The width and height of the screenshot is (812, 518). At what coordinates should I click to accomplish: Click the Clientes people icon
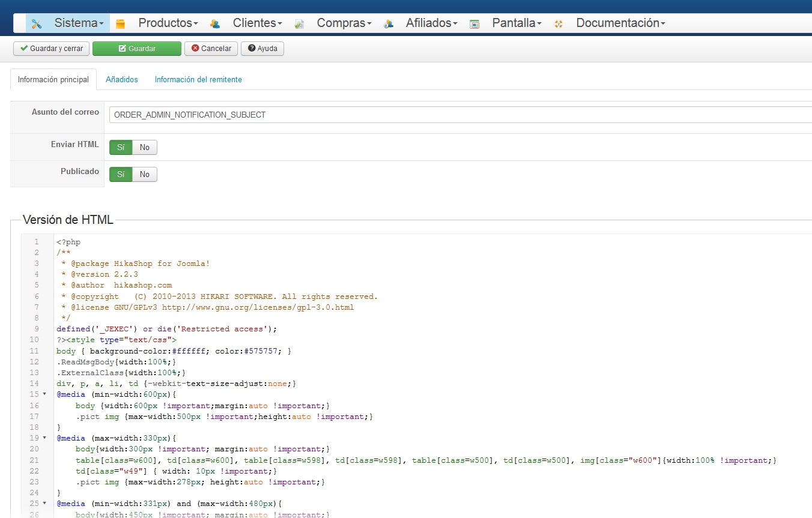[x=214, y=24]
